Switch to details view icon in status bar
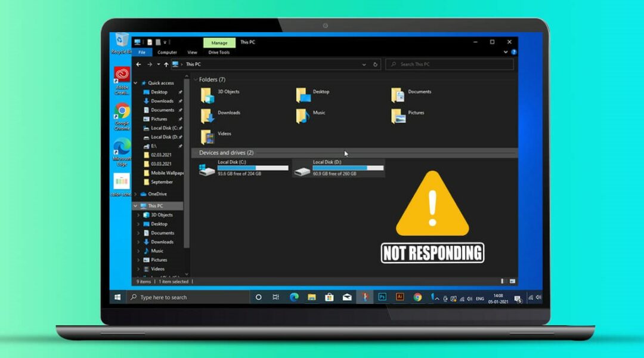The image size is (644, 358). (x=502, y=282)
